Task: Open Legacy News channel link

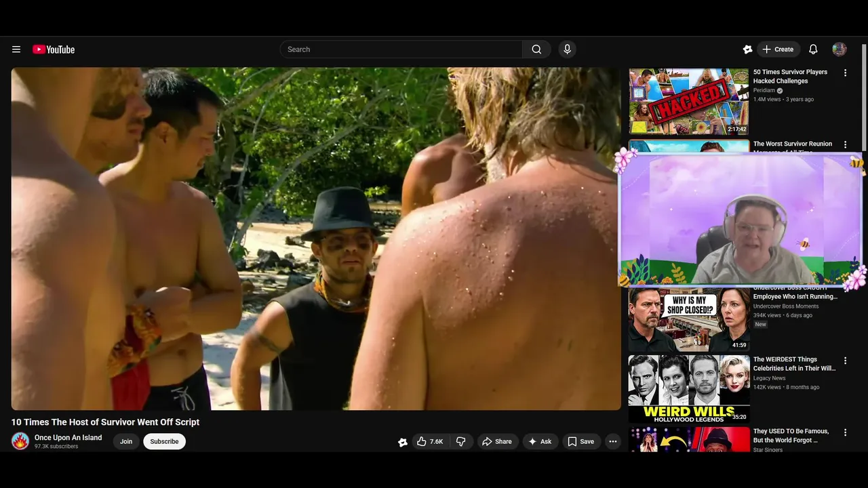Action: pyautogui.click(x=769, y=378)
